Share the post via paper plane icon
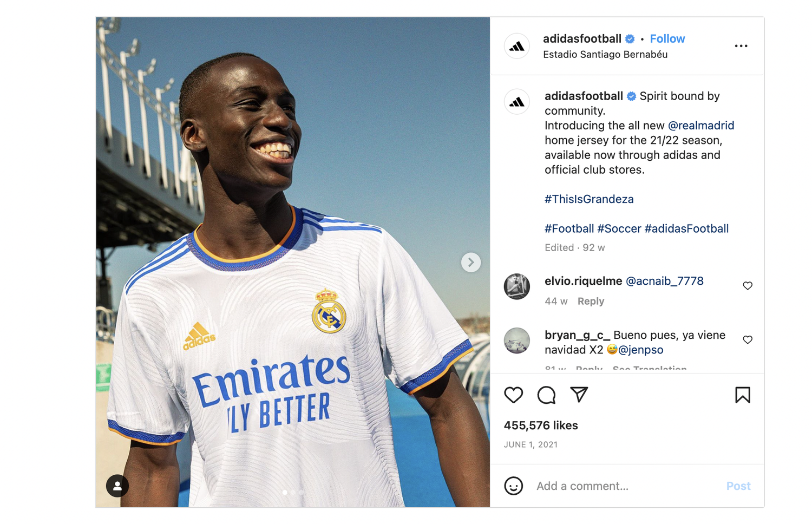This screenshot has height=524, width=812. click(x=579, y=395)
